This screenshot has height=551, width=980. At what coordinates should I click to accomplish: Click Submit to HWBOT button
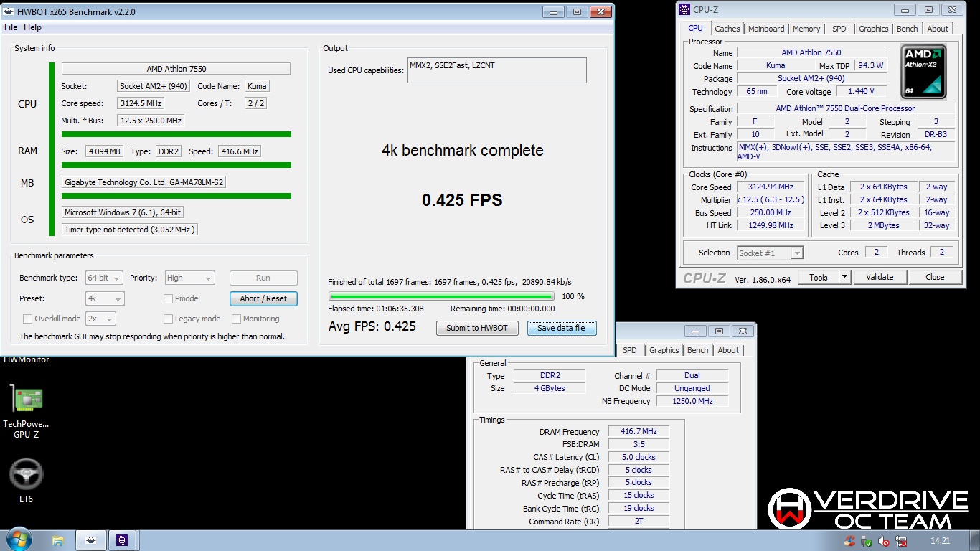pos(477,328)
